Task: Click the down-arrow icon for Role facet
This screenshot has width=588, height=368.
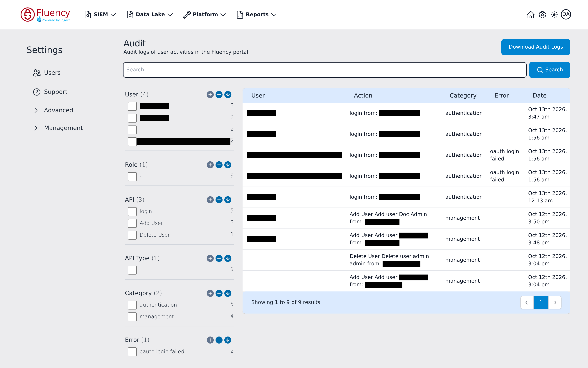Action: click(228, 165)
